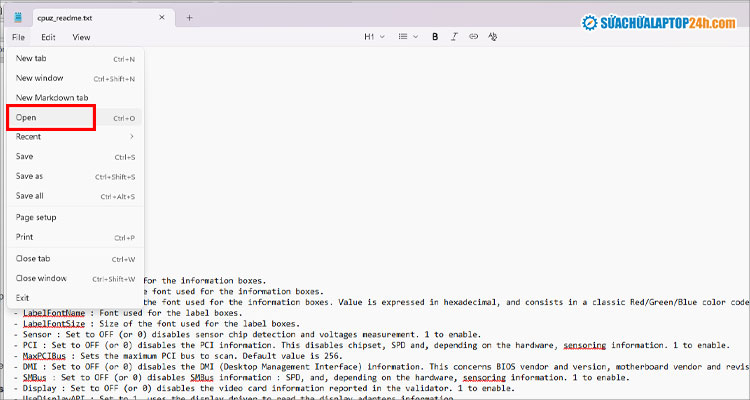Select Print menu entry

pos(75,237)
